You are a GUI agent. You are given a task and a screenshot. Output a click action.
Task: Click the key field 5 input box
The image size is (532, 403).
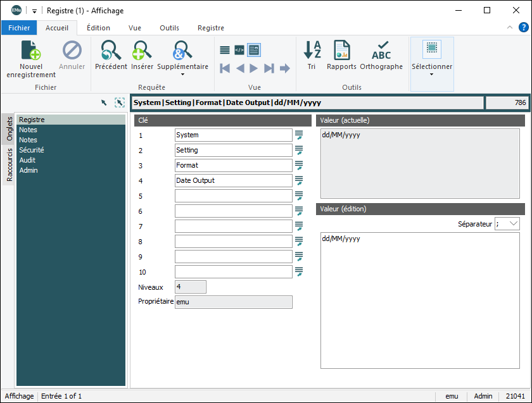coord(233,195)
